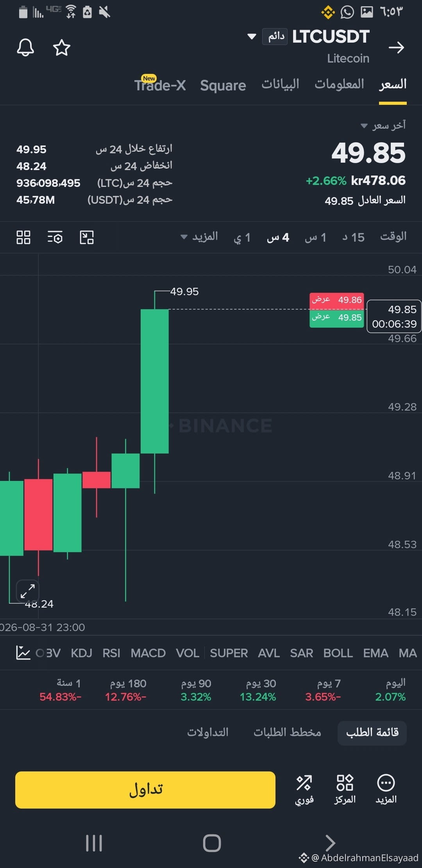The height and width of the screenshot is (868, 422).
Task: Toggle the BOLL indicator
Action: coord(338,653)
